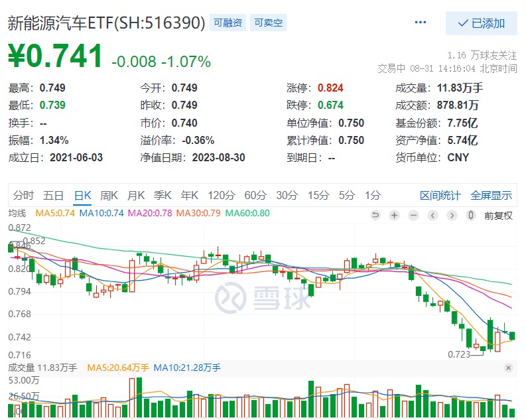
Task: Select the 年K chart tab
Action: point(190,195)
